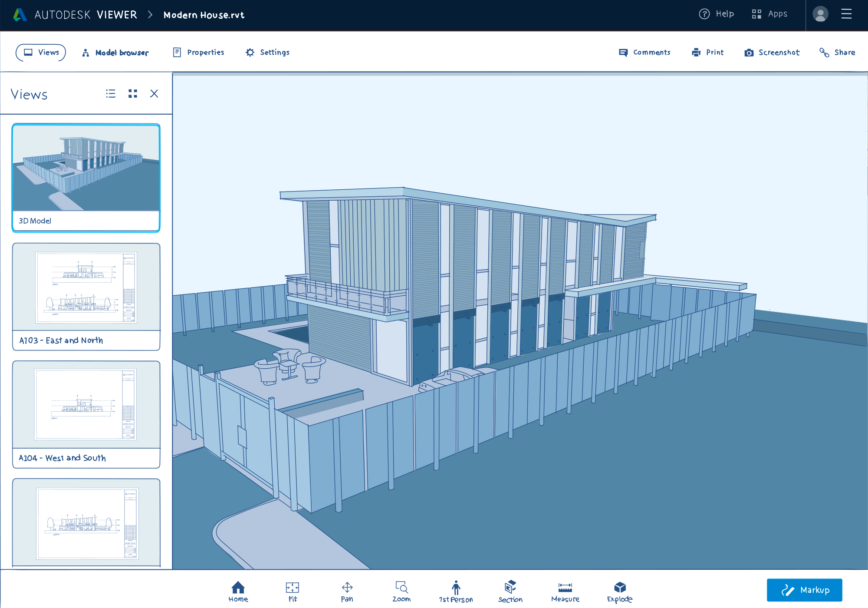This screenshot has width=868, height=608.
Task: Activate the Home view tool
Action: pyautogui.click(x=238, y=591)
